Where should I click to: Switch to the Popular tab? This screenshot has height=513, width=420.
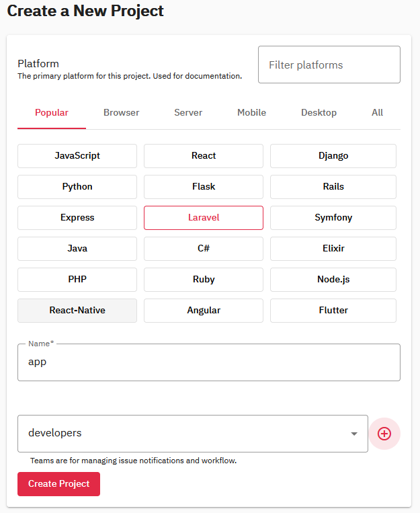52,112
